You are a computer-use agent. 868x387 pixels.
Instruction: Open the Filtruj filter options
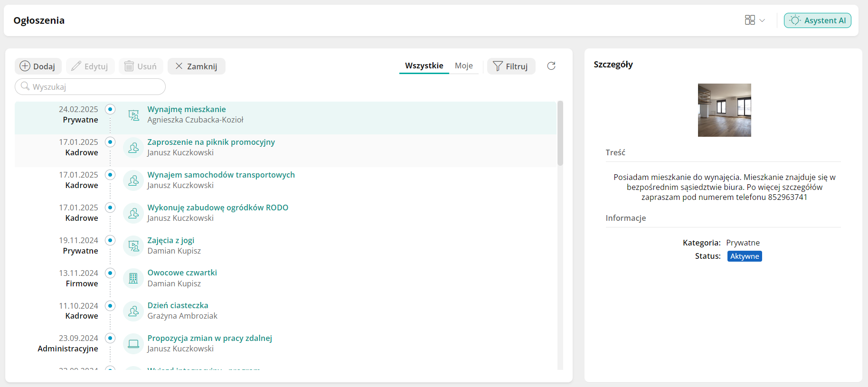pyautogui.click(x=511, y=66)
